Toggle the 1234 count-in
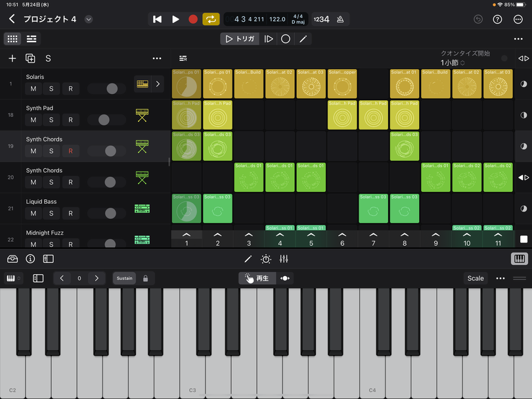Screen dimensions: 532x399 pos(321,19)
